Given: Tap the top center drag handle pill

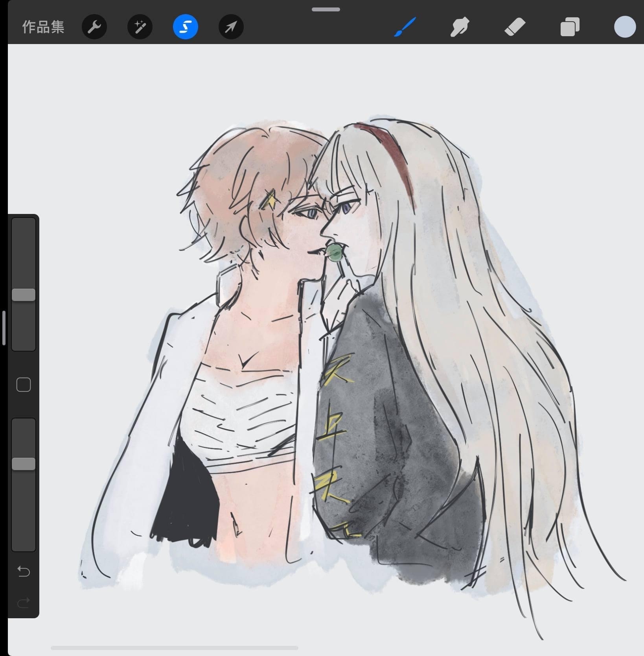Looking at the screenshot, I should (326, 9).
